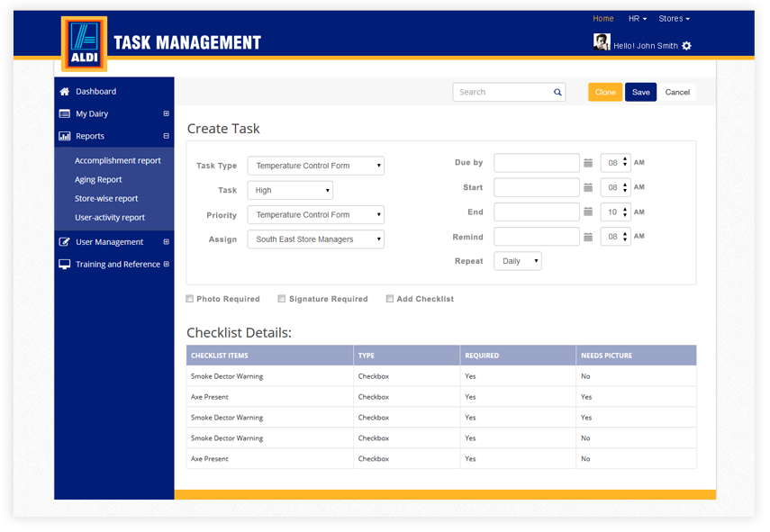Click the search magnifier icon
The width and height of the screenshot is (770, 532).
[557, 92]
